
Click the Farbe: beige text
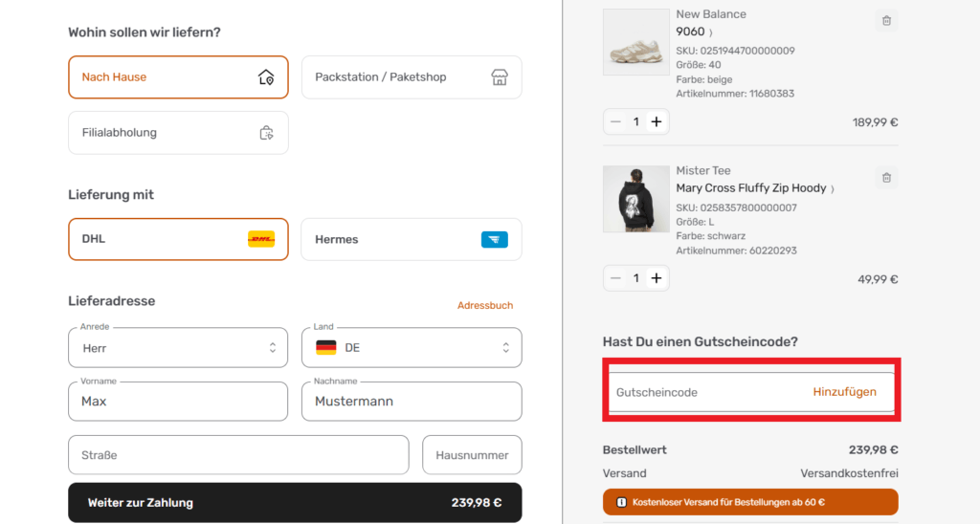tap(703, 79)
